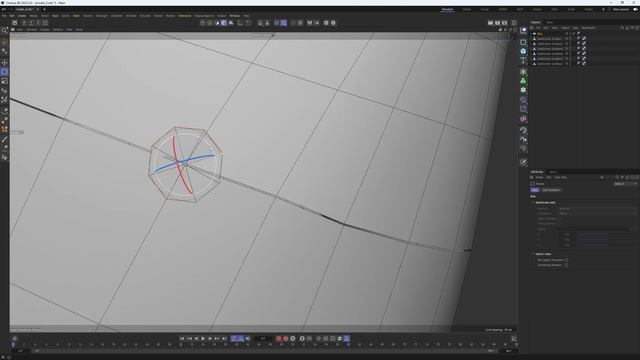
Task: Click the green MoGraph cloner icon
Action: tap(523, 81)
